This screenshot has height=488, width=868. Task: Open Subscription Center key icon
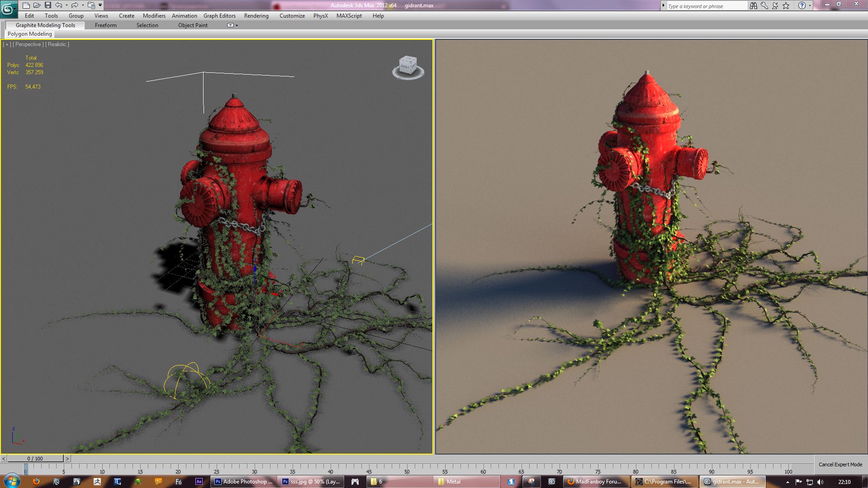point(764,6)
